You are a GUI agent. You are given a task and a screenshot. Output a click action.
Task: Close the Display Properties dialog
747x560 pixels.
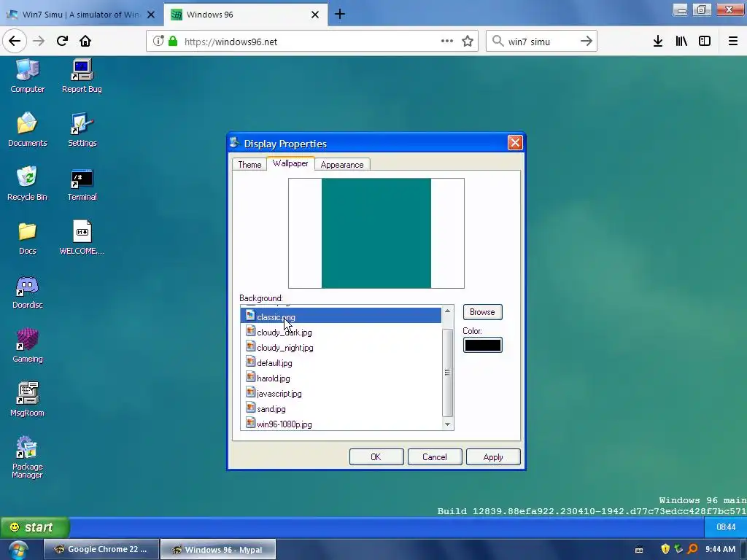click(515, 142)
